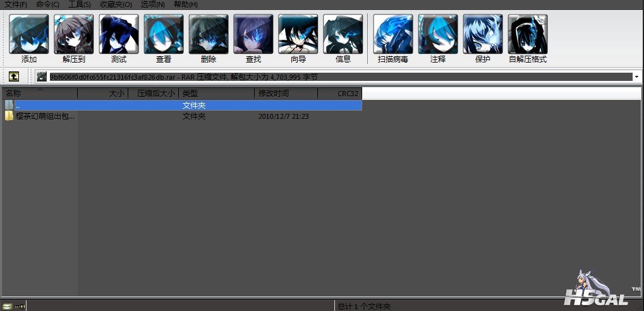This screenshot has height=311, width=644.
Task: Open the 收藏夹(O) menu
Action: (116, 4)
